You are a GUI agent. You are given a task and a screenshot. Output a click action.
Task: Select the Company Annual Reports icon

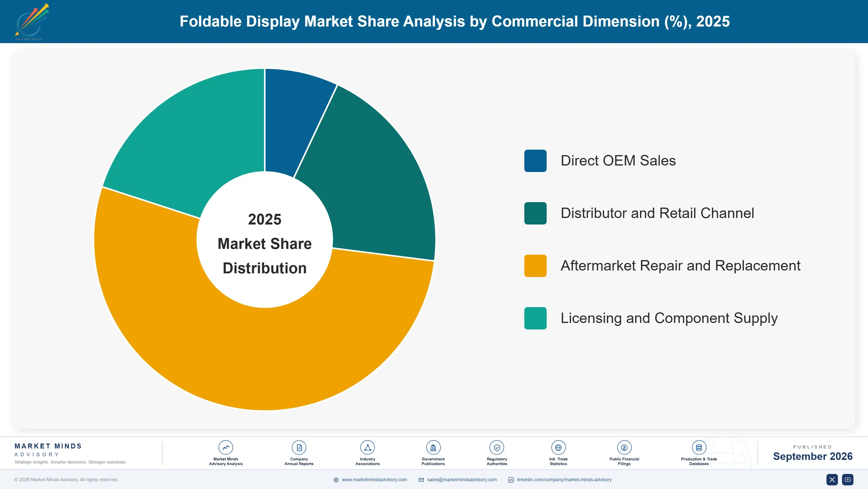tap(299, 447)
